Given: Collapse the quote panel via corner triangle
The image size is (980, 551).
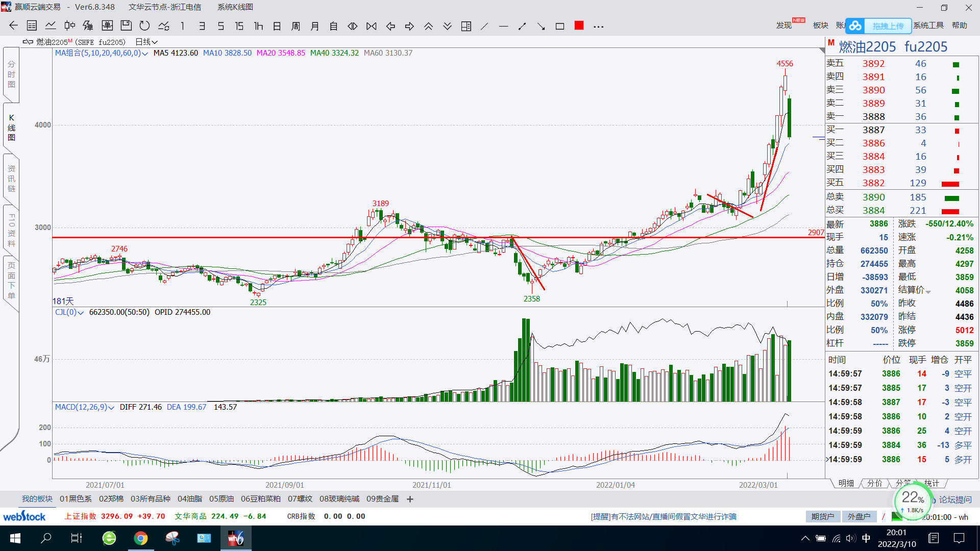Looking at the screenshot, I should 822,51.
